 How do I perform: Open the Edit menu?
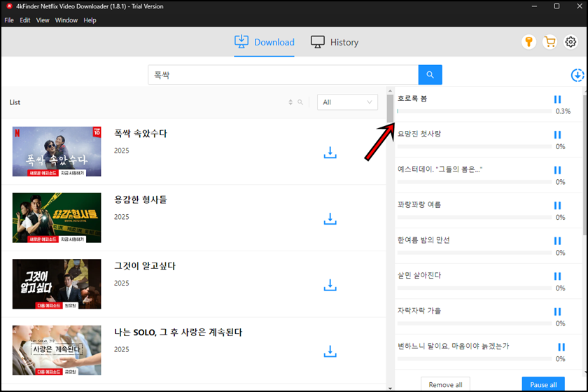pos(24,20)
